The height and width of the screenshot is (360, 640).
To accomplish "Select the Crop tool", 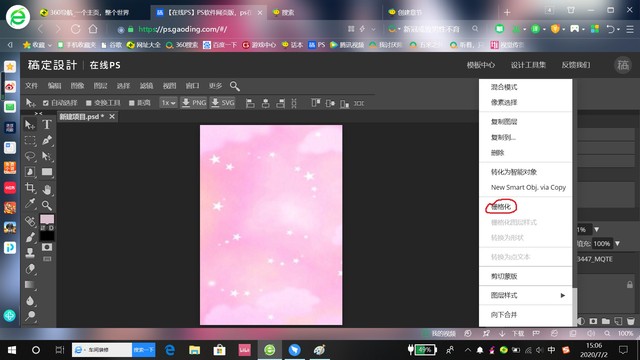I will click(30, 188).
